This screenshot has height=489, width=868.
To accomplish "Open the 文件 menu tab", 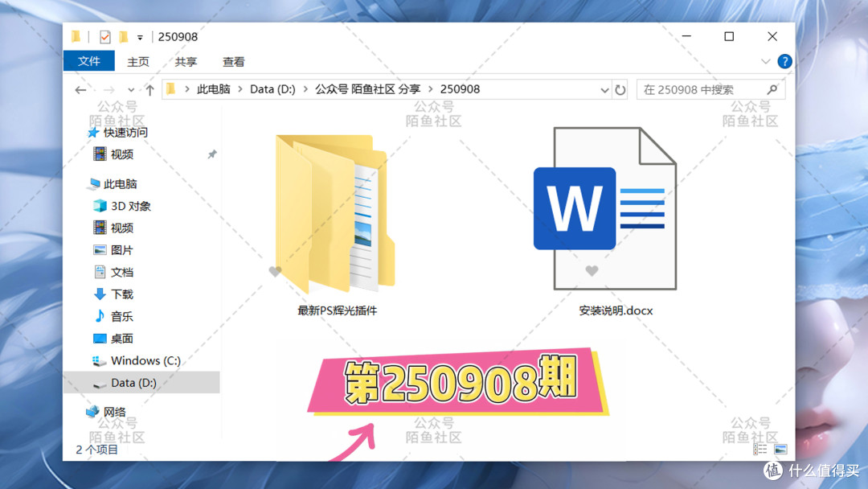I will pyautogui.click(x=89, y=61).
